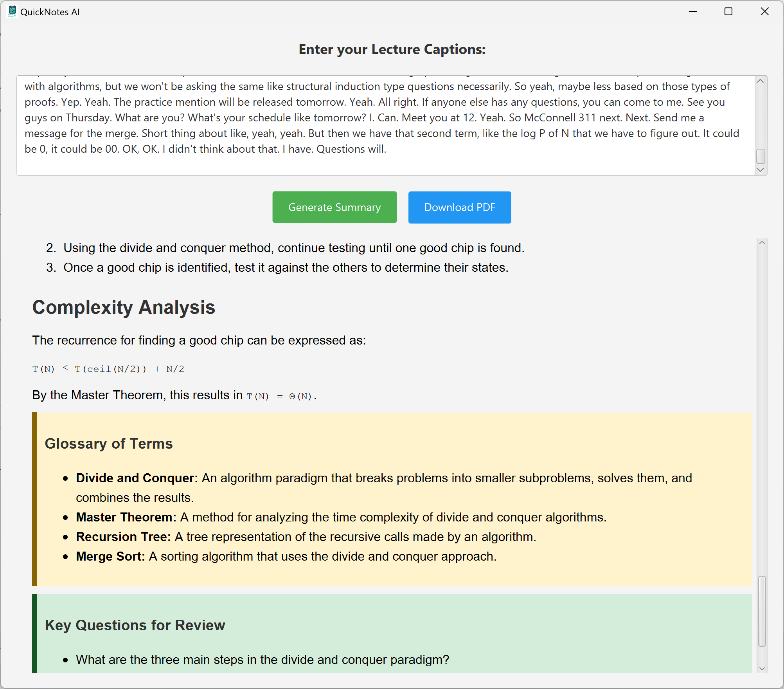Click the Glossary of Terms heading
784x689 pixels.
click(x=109, y=444)
